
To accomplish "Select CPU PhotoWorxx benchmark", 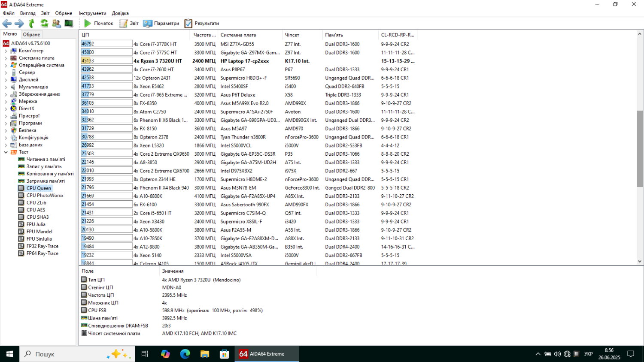I will [45, 196].
